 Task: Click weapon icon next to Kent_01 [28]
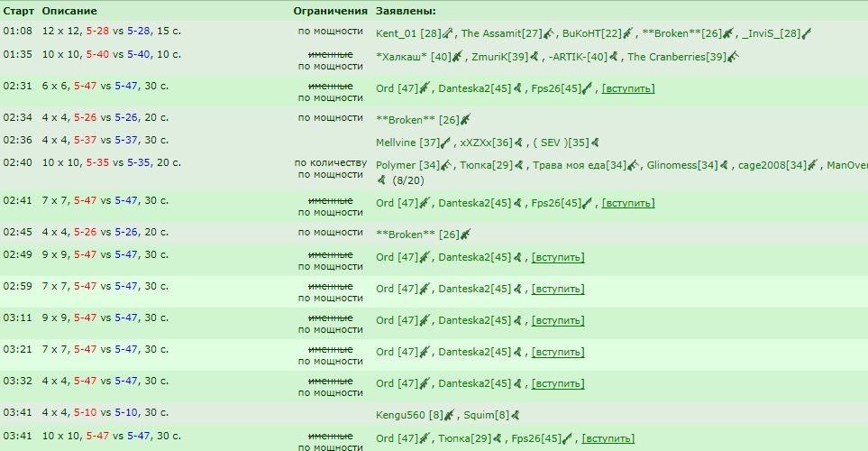(x=448, y=33)
